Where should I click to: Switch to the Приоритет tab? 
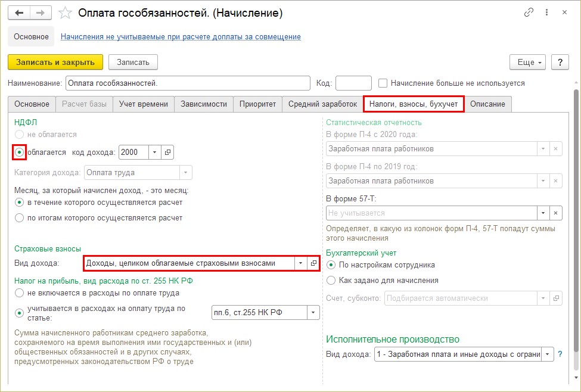click(257, 104)
